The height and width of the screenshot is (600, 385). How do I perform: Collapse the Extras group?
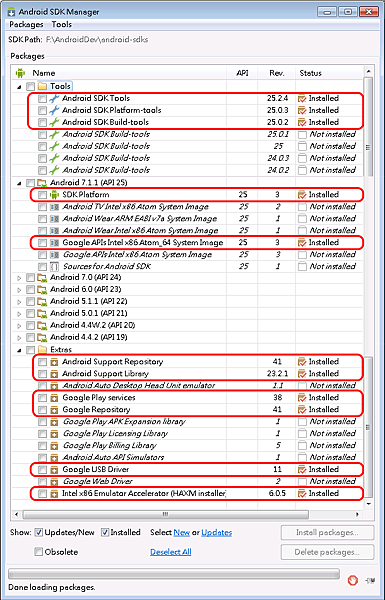pos(19,350)
